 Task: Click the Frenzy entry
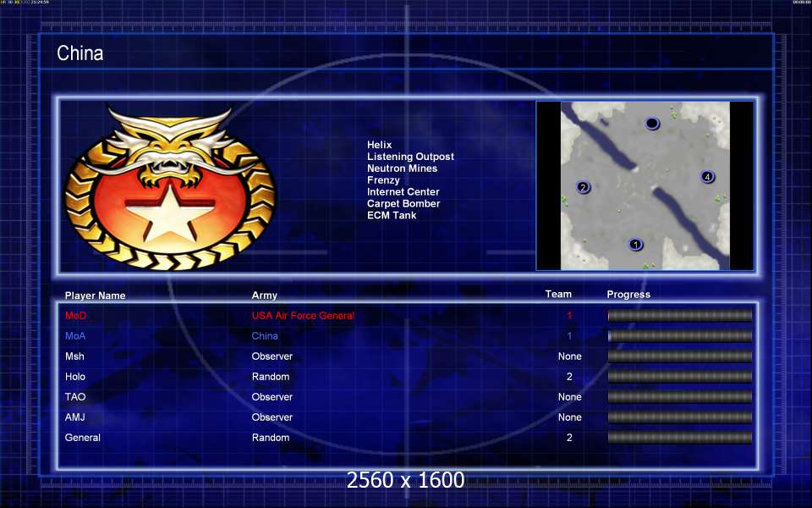click(383, 180)
